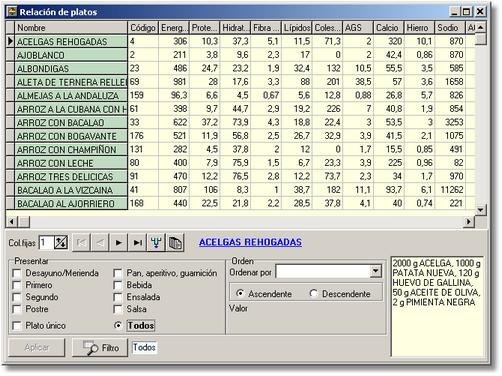Click vertical scrollbar up arrow
502x376 pixels.
pyautogui.click(x=480, y=27)
